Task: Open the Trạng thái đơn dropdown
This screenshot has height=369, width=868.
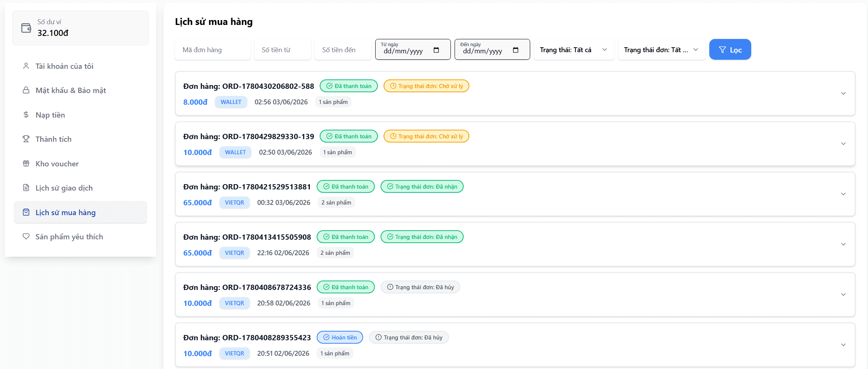Action: click(x=662, y=50)
